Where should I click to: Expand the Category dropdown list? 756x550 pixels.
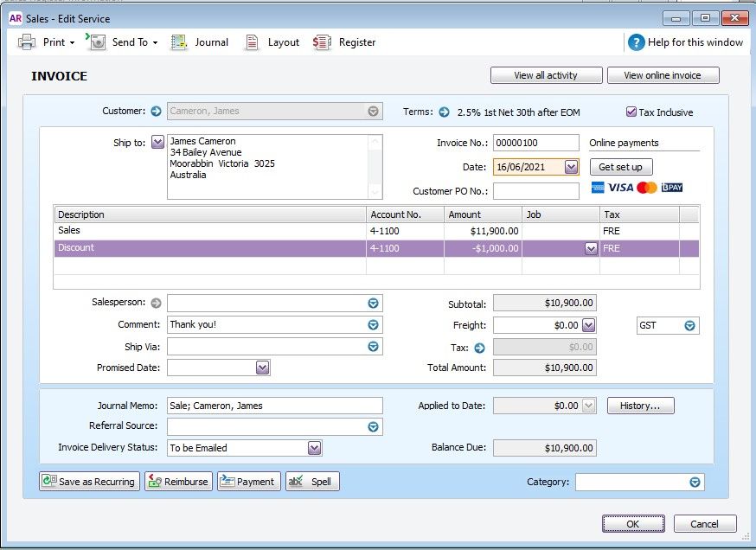[x=695, y=483]
